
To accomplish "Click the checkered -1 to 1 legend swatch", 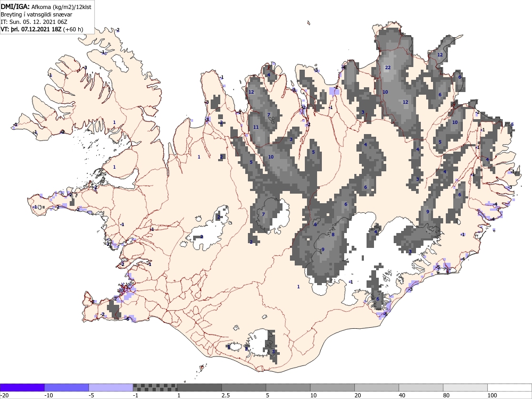I will pyautogui.click(x=155, y=387).
